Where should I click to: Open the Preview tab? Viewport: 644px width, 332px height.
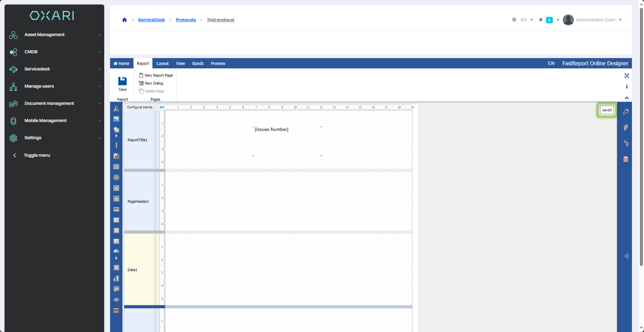click(x=218, y=64)
